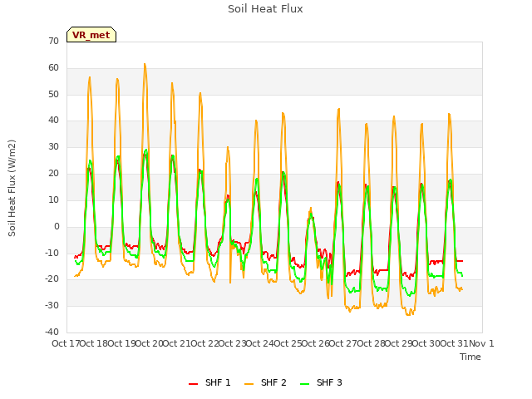This screenshot has height=399, width=532.
Task: Click the -40 y-axis tick label
Action: click(x=52, y=332)
